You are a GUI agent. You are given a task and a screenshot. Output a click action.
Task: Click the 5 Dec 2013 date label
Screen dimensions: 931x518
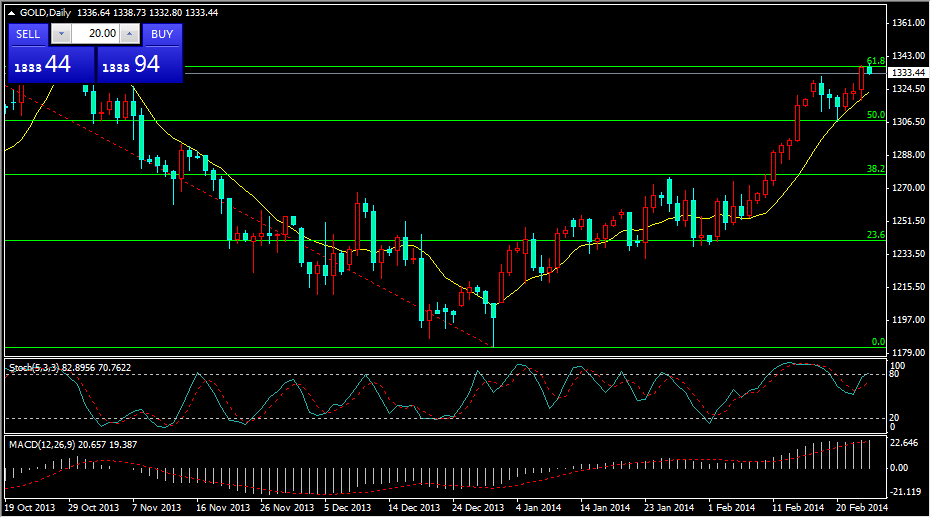click(x=347, y=507)
